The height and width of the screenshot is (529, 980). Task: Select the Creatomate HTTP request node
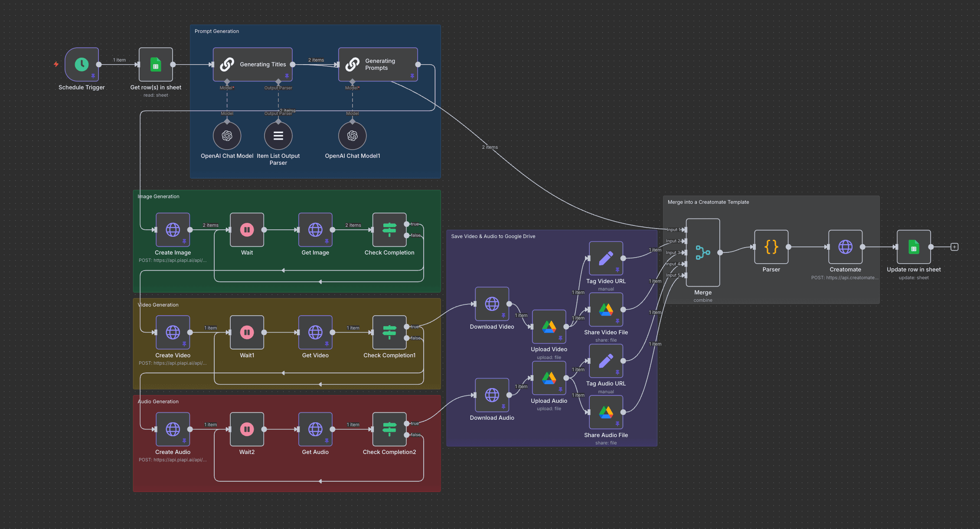point(845,247)
